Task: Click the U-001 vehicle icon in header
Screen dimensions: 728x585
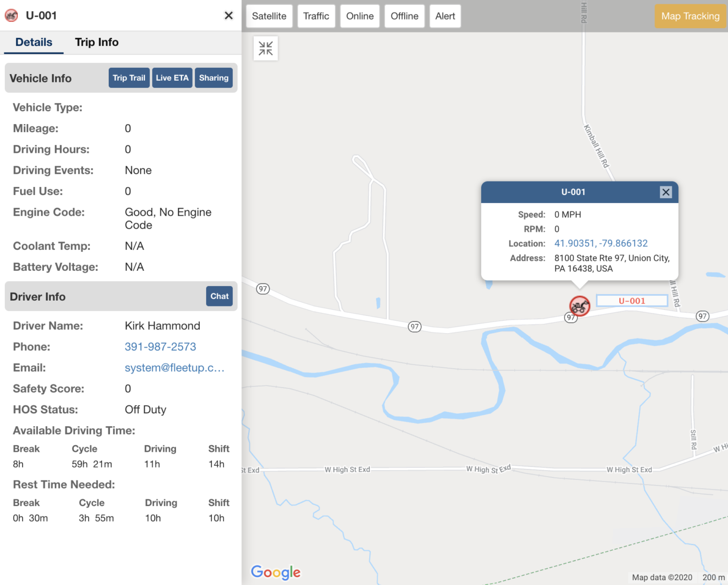Action: click(x=12, y=15)
